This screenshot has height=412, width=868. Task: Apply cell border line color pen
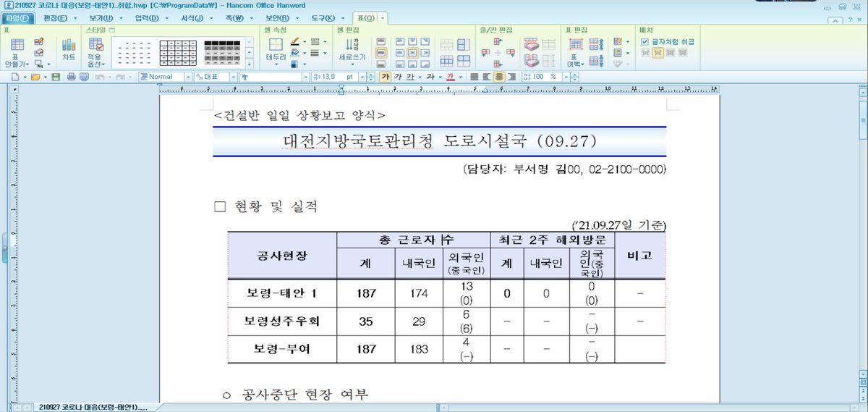296,42
